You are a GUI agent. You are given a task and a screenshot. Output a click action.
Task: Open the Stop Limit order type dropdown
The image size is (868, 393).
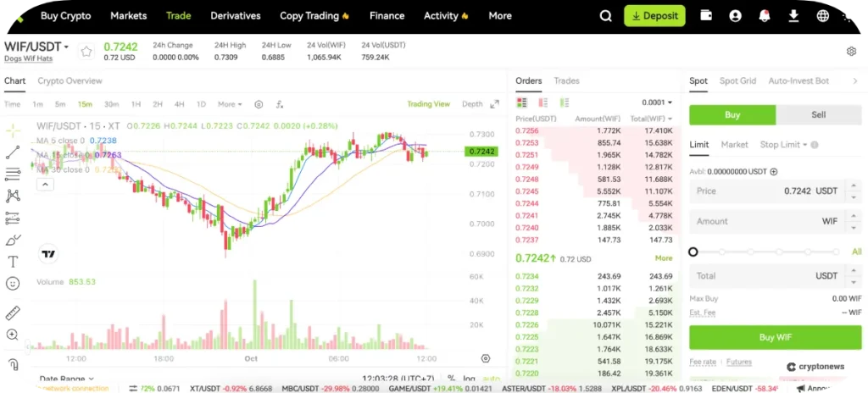[783, 145]
